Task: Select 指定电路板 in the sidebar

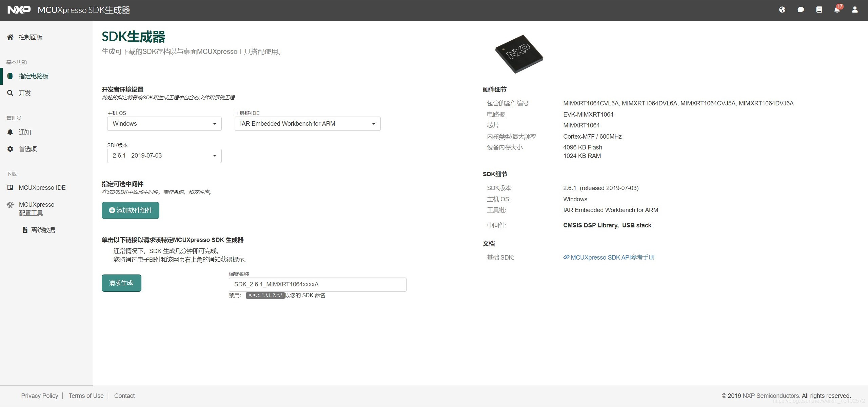Action: (x=34, y=76)
